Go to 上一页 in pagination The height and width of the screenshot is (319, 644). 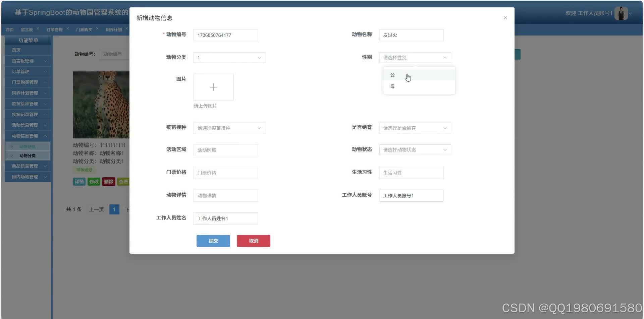[x=96, y=209]
